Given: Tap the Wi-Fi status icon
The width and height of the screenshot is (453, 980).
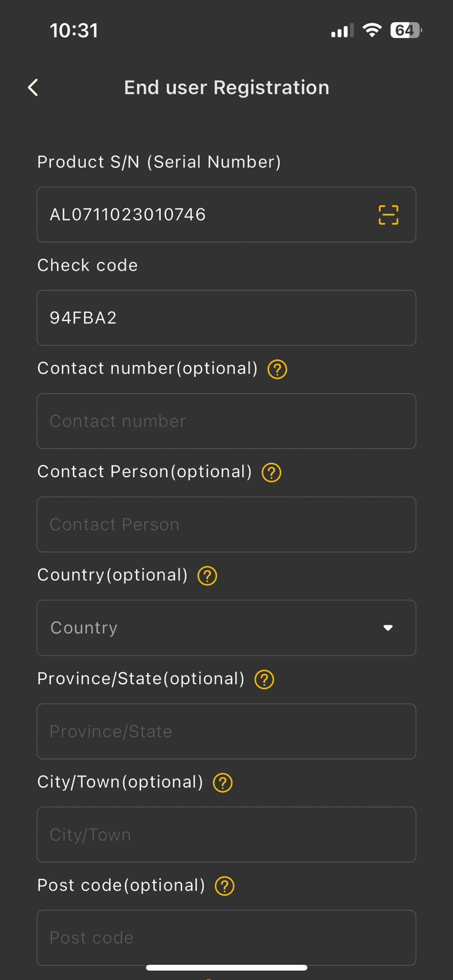Looking at the screenshot, I should [x=372, y=30].
